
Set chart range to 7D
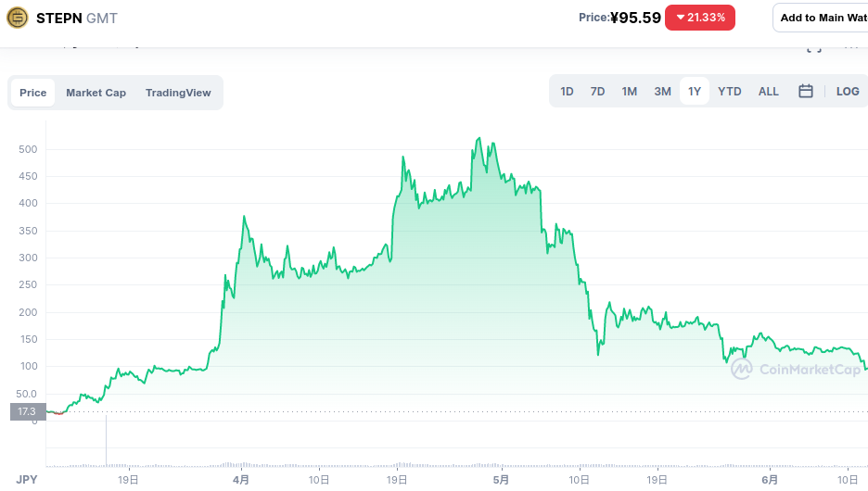click(x=597, y=92)
